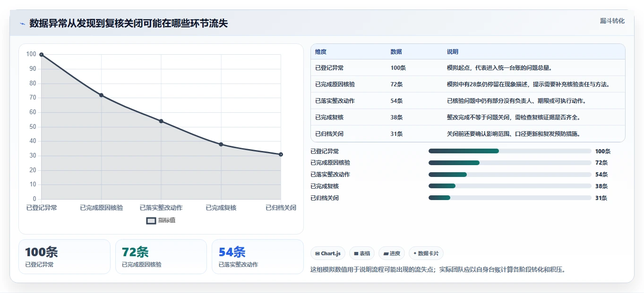Click the Chart.js tag chip
644x293 pixels.
pyautogui.click(x=328, y=253)
